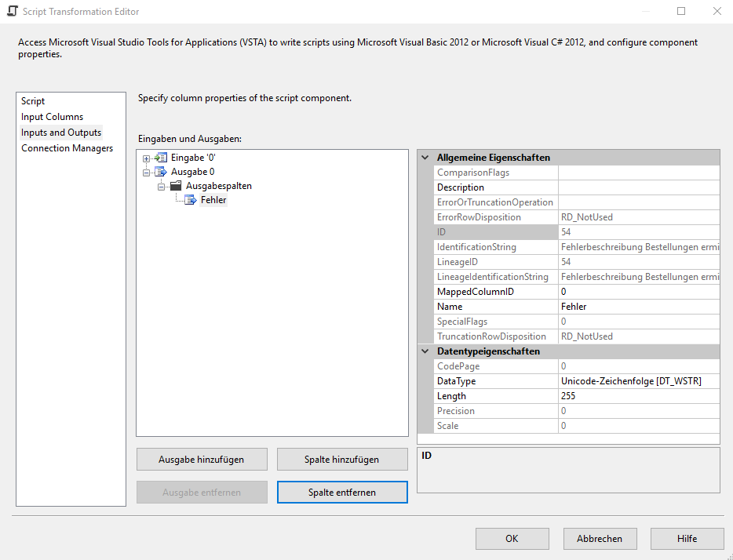
Task: Click the Script Transformation Editor title icon
Action: [x=12, y=12]
